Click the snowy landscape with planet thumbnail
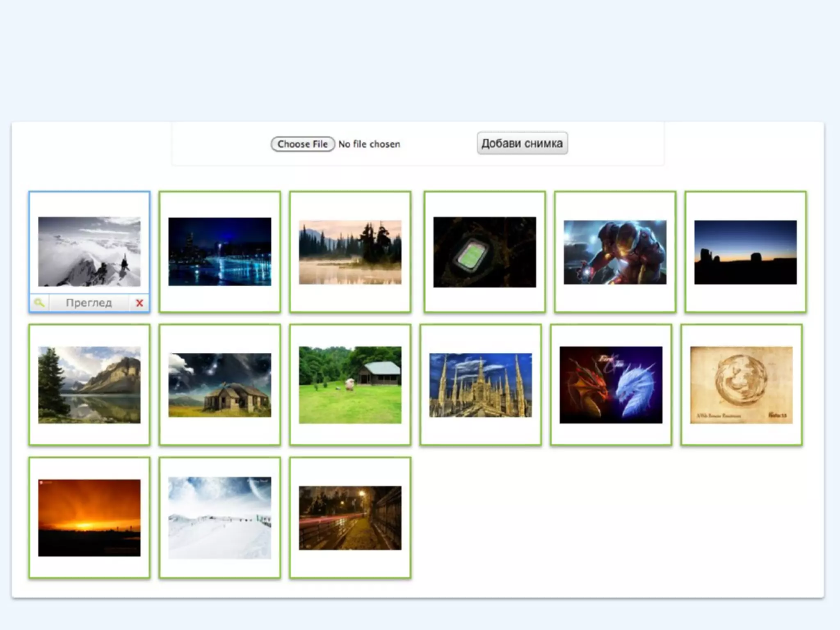The height and width of the screenshot is (630, 840). click(219, 518)
